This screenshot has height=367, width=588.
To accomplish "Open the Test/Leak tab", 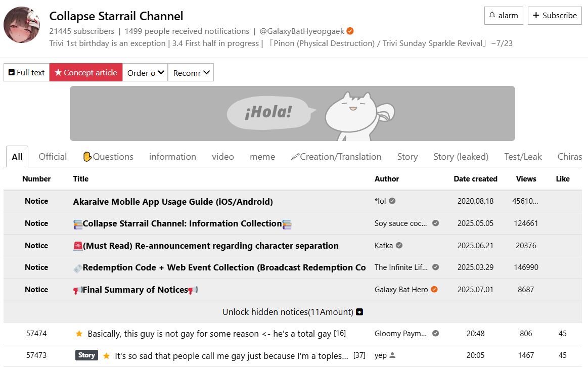I will [x=523, y=157].
